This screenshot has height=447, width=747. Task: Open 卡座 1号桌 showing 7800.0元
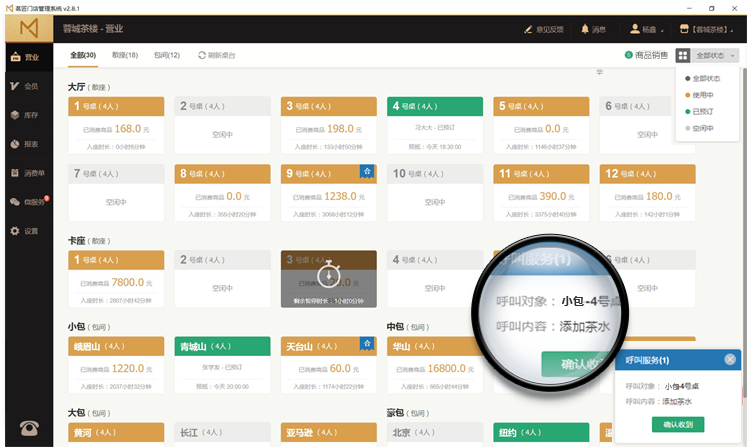pos(116,279)
